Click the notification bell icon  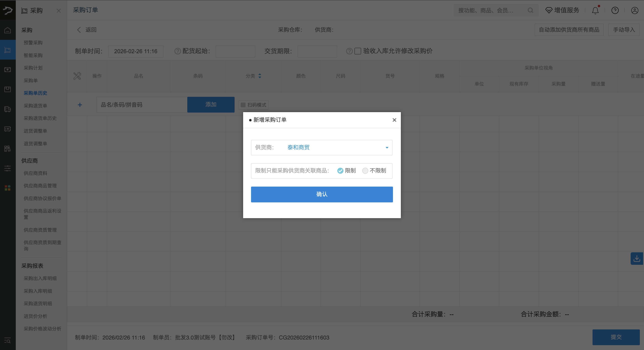595,10
